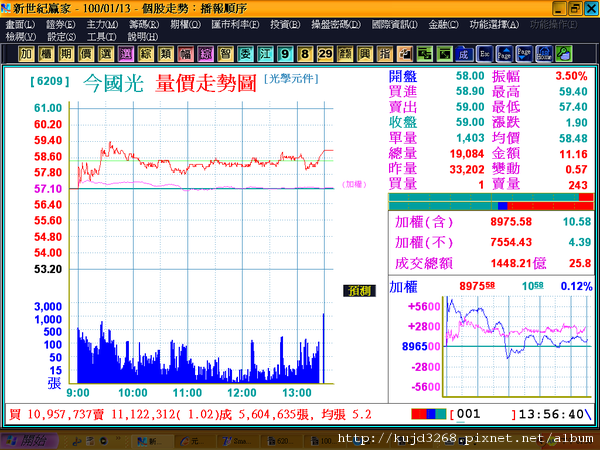Click the 指 toolbar icon
This screenshot has width=600, height=450.
click(x=385, y=54)
